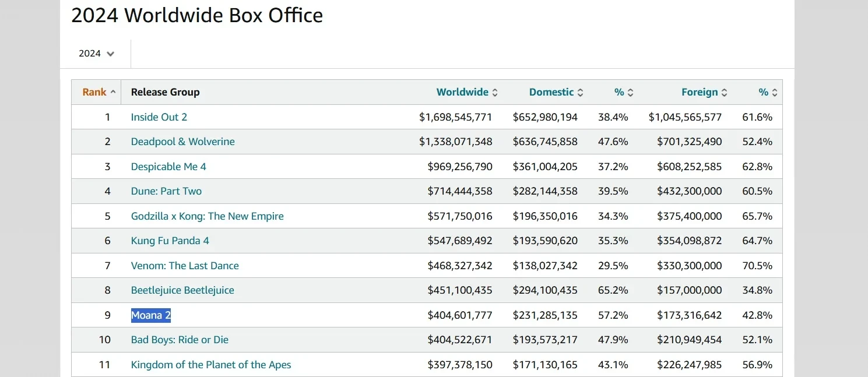Open the 2024 year dropdown

97,54
